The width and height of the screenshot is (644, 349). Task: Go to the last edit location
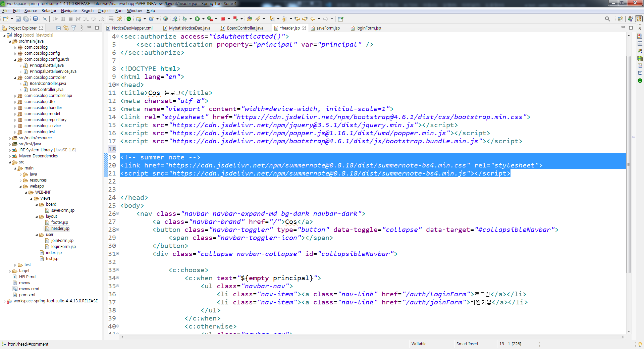coord(297,19)
